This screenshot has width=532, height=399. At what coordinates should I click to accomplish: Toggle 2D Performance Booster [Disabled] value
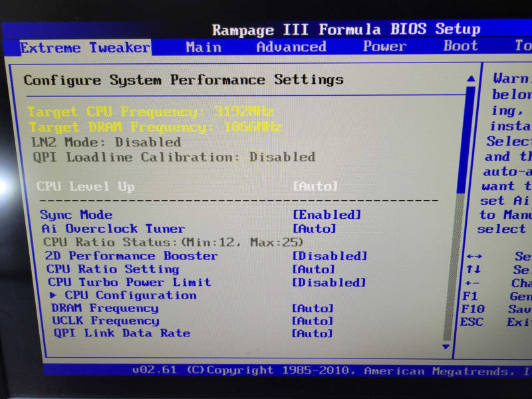click(330, 255)
